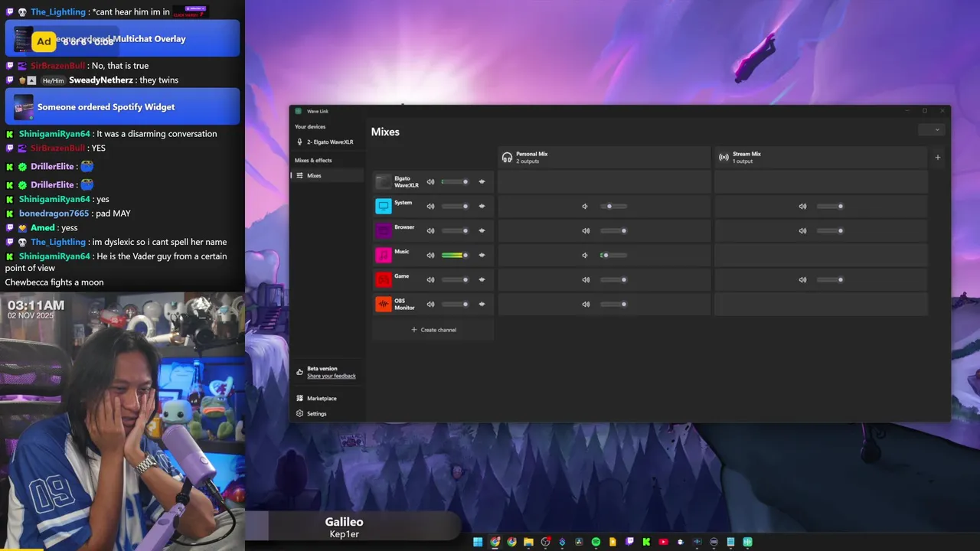Click the Marketplace store icon

point(300,398)
